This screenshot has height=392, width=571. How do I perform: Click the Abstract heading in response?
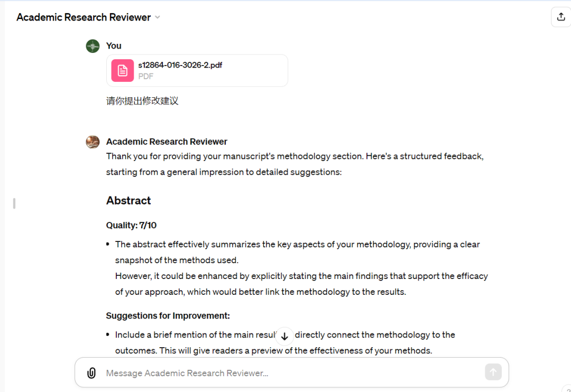tap(128, 201)
